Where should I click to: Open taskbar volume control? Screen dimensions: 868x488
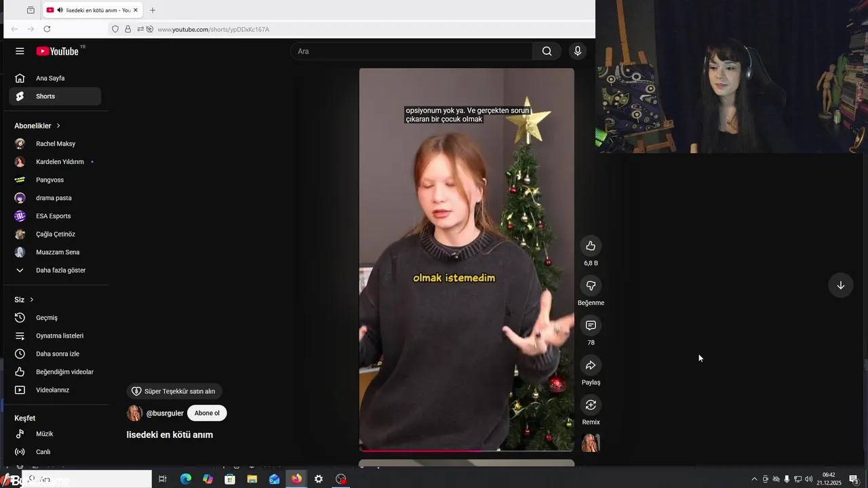tap(808, 479)
